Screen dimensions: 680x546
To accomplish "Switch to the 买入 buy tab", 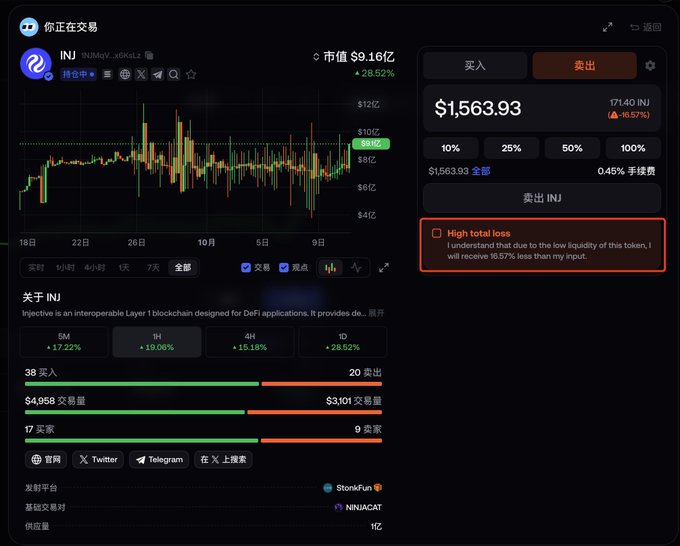I will 475,65.
